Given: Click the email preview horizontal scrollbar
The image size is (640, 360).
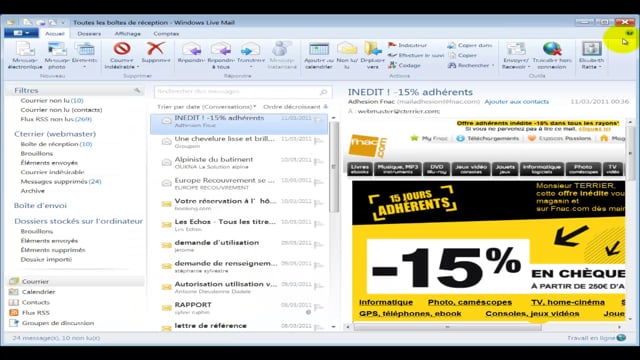Looking at the screenshot, I should pos(447,327).
